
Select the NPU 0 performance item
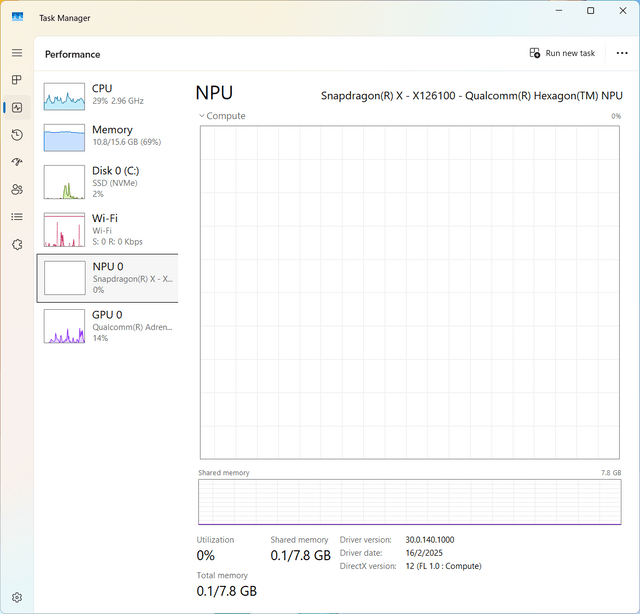(x=107, y=278)
